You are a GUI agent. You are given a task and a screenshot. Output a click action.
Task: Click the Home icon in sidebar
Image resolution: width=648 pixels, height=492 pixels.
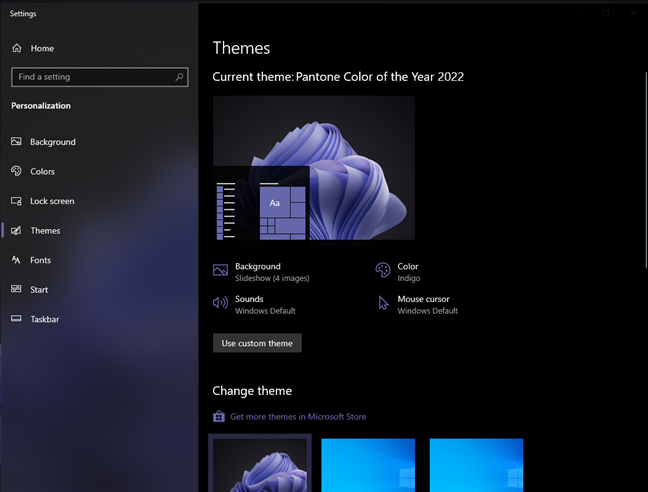17,48
